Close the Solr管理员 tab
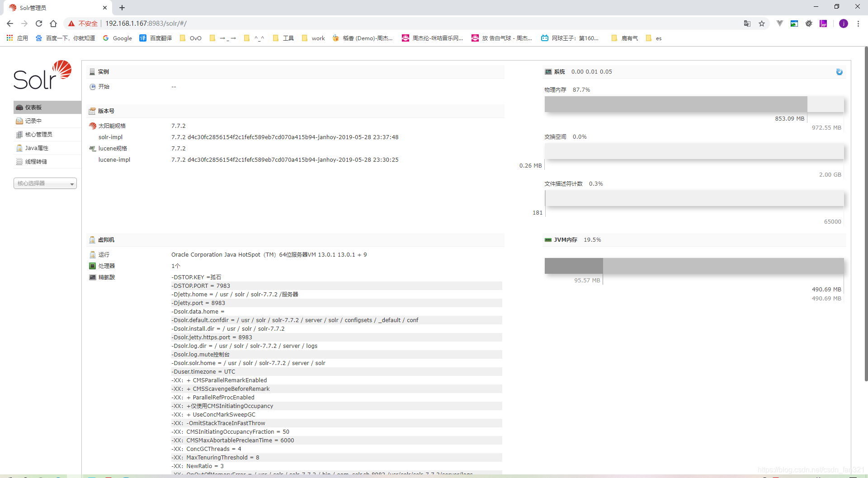This screenshot has height=478, width=868. (x=105, y=8)
